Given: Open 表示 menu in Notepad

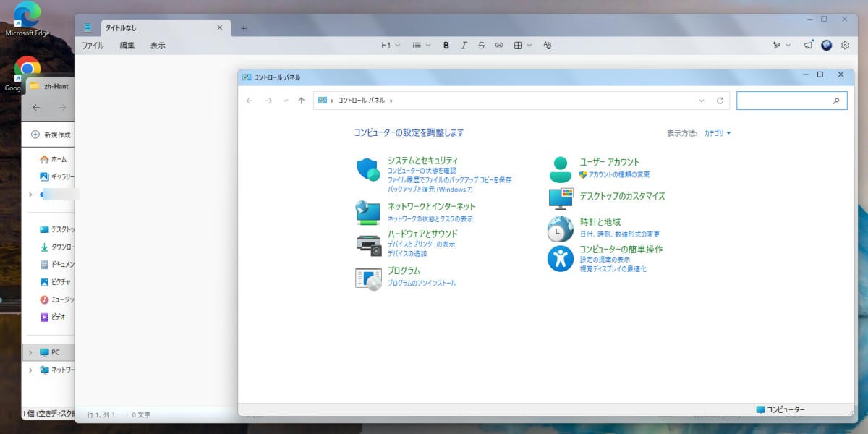Looking at the screenshot, I should tap(158, 46).
